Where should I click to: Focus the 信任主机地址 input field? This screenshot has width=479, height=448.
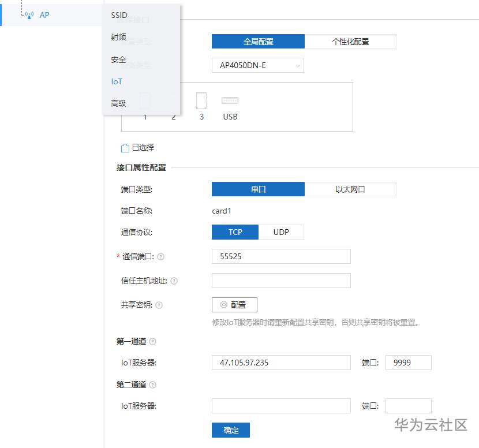pos(281,281)
